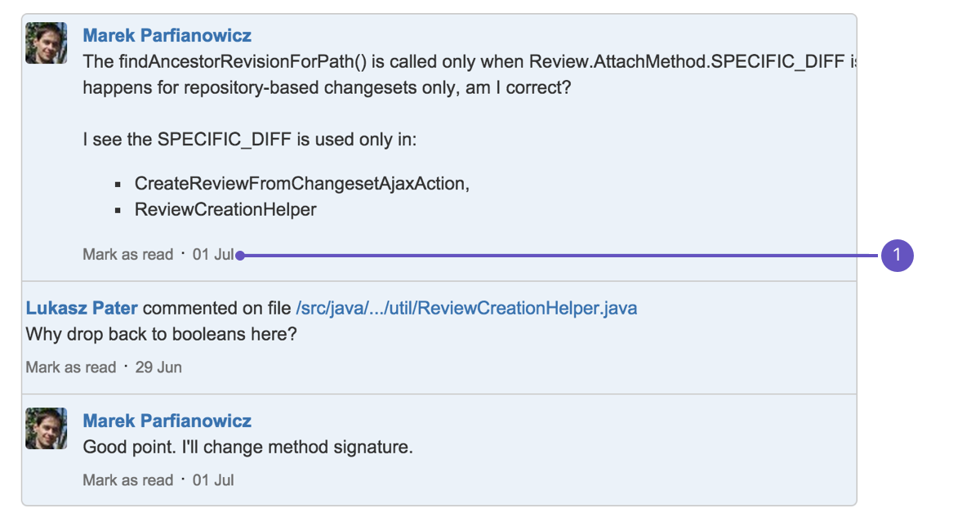Open Marek Parfianowicz's profile from the top comment

pos(167,35)
